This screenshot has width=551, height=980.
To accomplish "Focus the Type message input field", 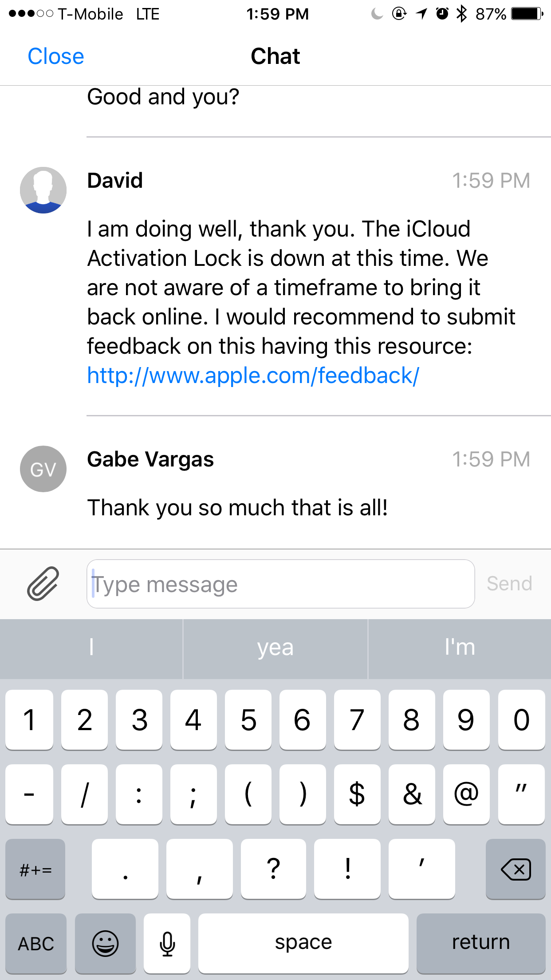I will tap(281, 584).
